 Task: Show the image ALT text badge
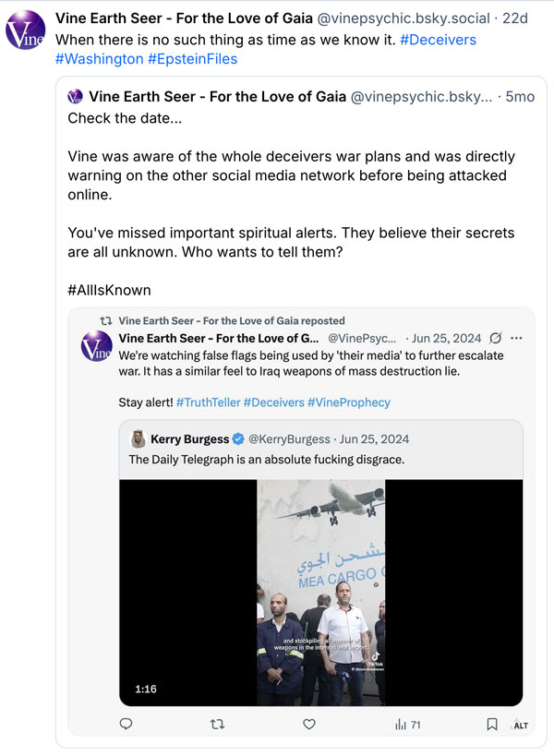pyautogui.click(x=519, y=726)
